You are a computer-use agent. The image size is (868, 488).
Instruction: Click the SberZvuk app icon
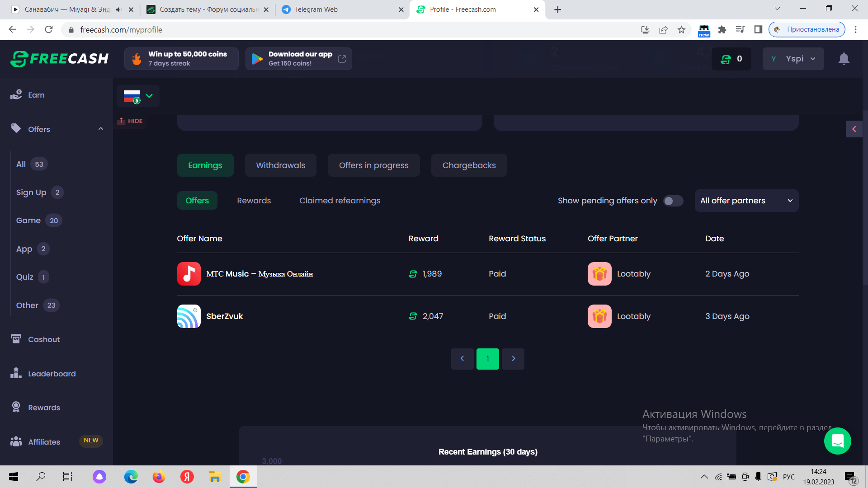pos(189,316)
